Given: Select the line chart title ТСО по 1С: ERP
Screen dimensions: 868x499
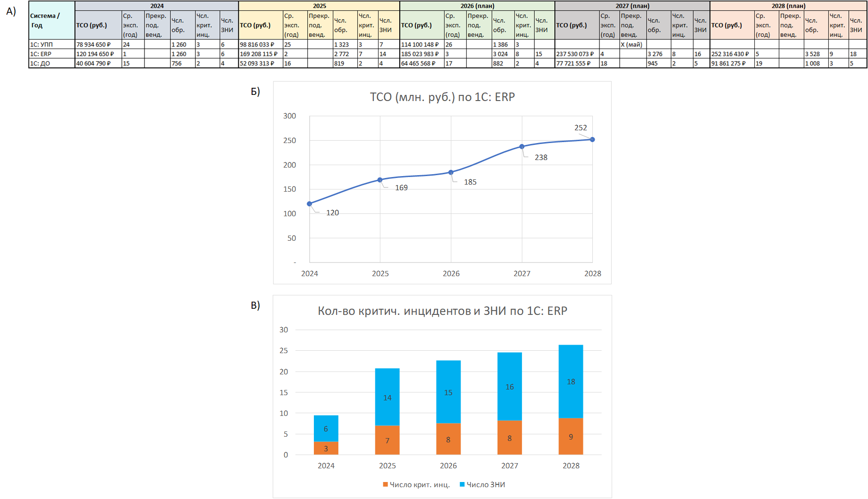Looking at the screenshot, I should pos(442,97).
